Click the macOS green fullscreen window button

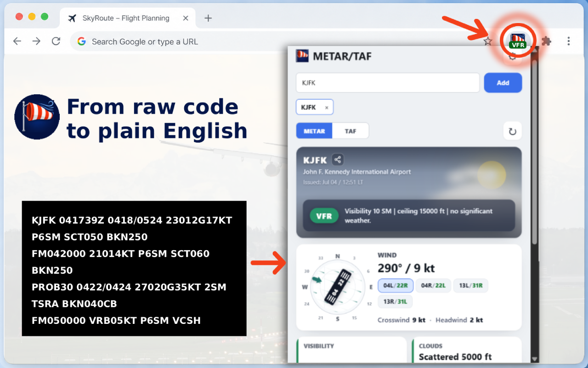[45, 17]
